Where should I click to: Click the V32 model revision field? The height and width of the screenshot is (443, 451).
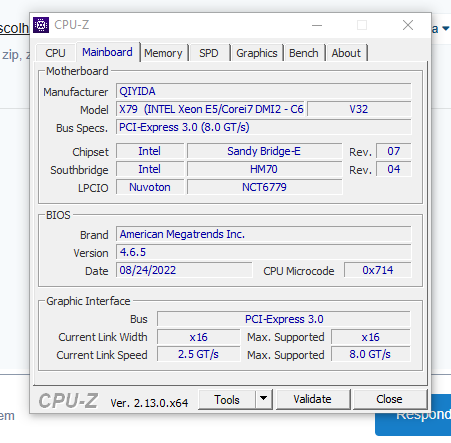[359, 109]
